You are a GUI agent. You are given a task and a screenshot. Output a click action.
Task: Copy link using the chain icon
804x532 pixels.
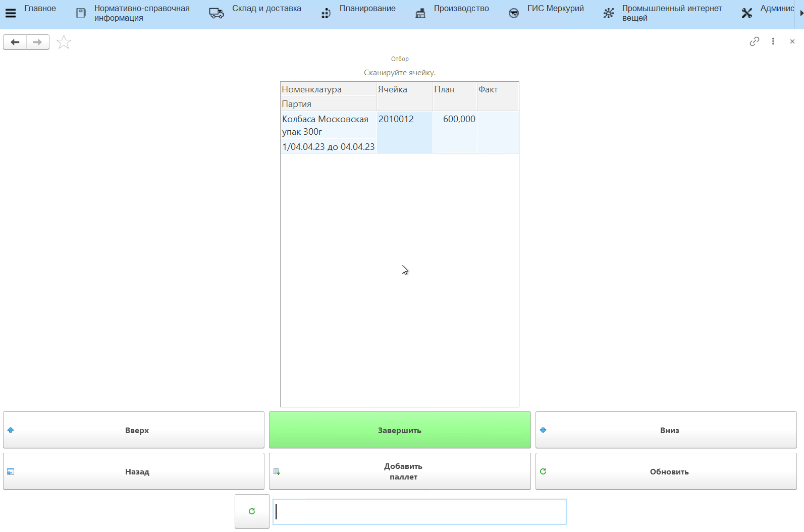coord(754,41)
